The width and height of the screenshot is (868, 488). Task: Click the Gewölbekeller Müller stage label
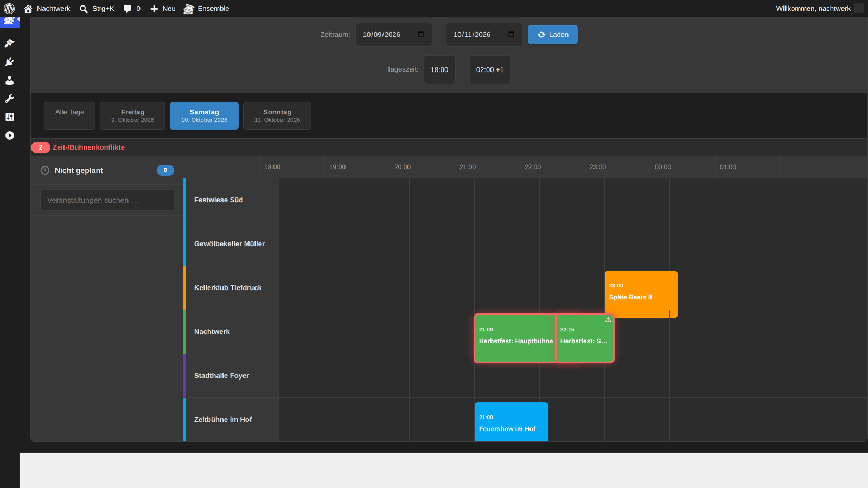pos(229,244)
